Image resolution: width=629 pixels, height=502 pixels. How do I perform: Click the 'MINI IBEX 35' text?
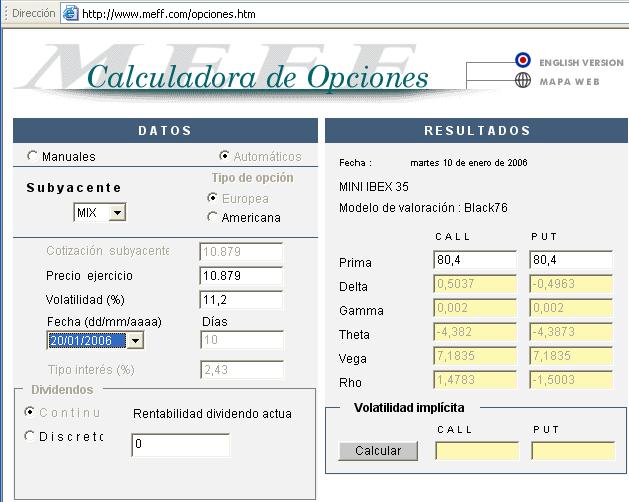[373, 187]
